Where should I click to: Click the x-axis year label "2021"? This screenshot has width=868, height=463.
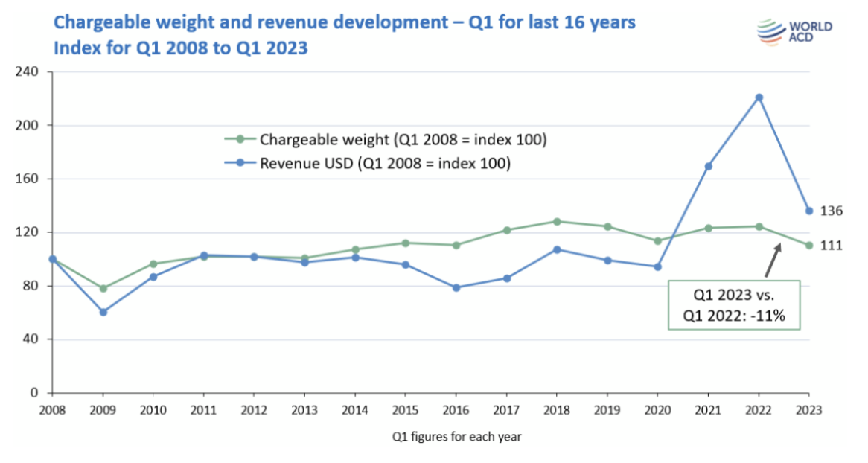click(x=709, y=410)
